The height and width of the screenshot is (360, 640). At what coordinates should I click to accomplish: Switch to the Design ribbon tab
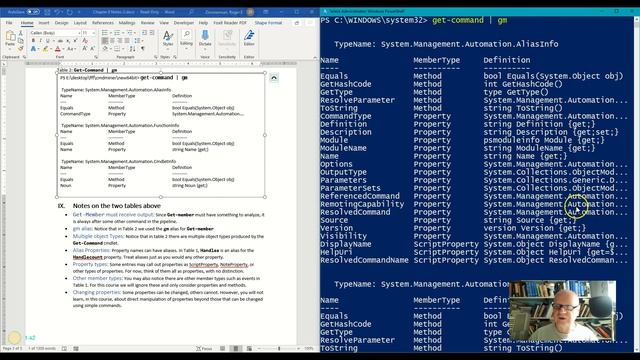click(x=61, y=23)
